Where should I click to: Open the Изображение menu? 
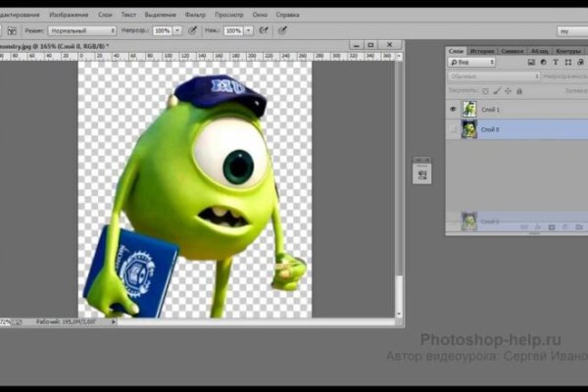point(70,16)
